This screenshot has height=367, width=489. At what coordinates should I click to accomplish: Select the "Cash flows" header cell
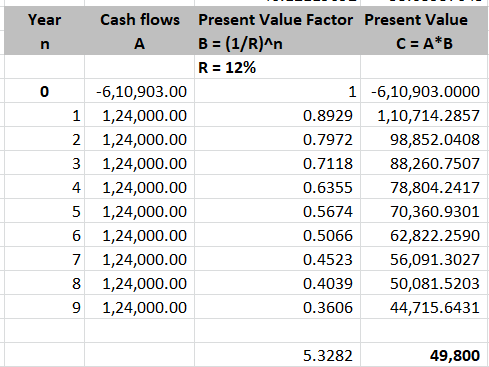tap(140, 20)
